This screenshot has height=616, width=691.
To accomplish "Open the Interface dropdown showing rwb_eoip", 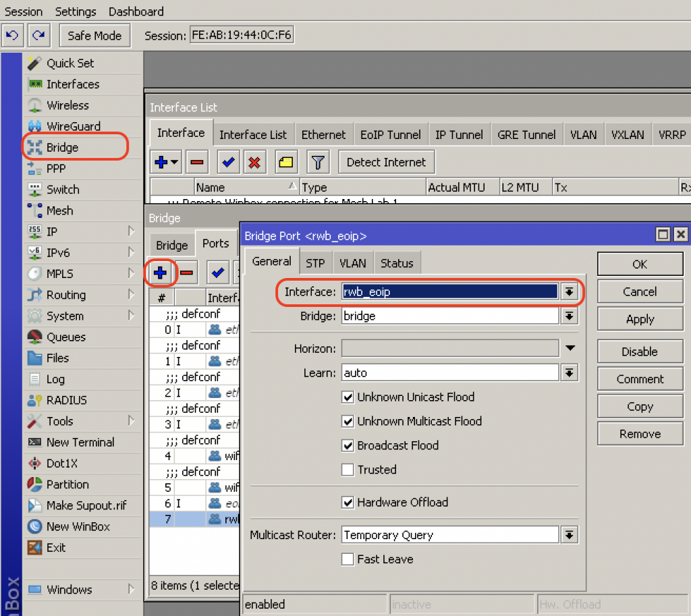I will [569, 291].
